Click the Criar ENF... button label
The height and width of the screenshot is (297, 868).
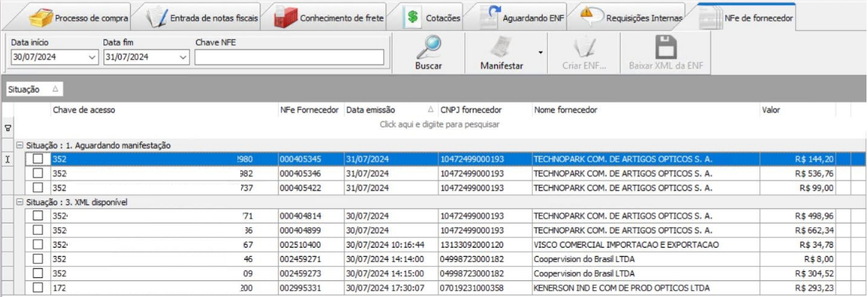(x=584, y=66)
